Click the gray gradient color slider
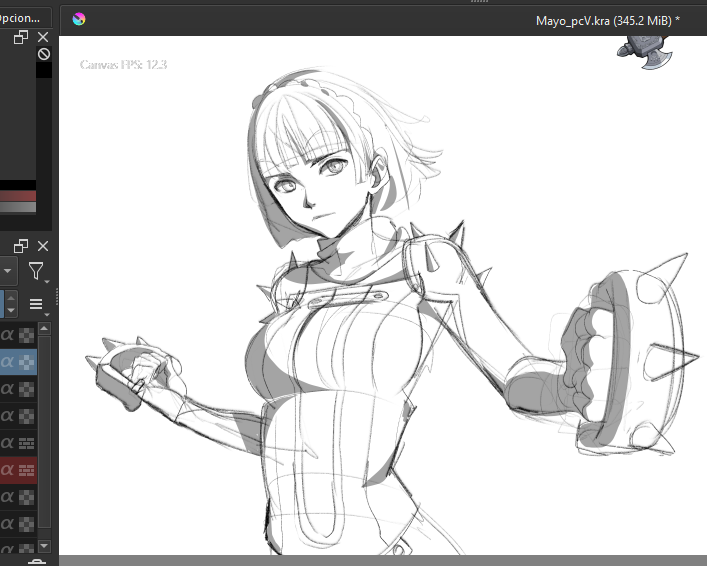 click(18, 207)
